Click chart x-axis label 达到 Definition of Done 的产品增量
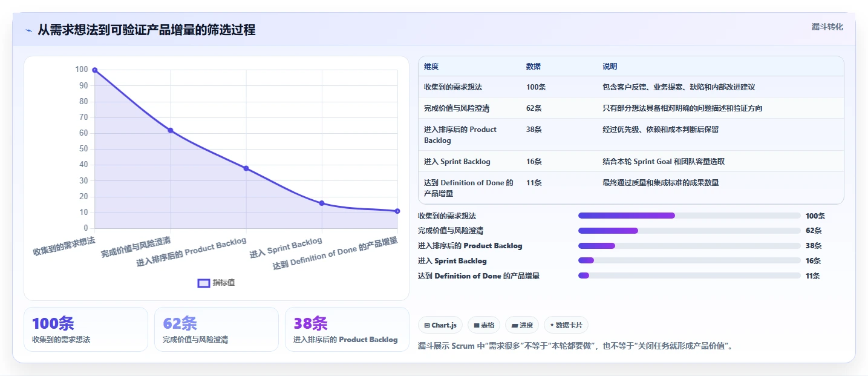 (x=336, y=253)
